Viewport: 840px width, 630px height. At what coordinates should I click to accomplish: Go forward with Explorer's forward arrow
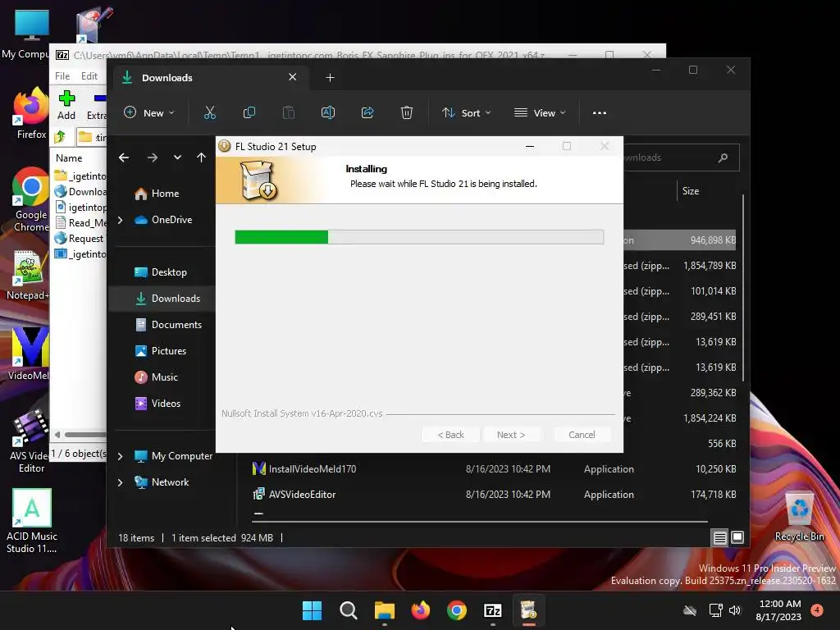[152, 157]
